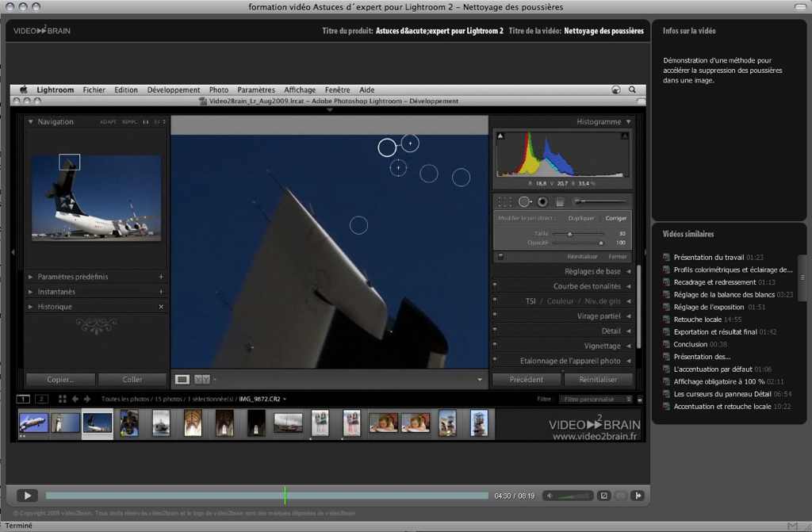Click the sync status icon in menu bar

click(615, 90)
